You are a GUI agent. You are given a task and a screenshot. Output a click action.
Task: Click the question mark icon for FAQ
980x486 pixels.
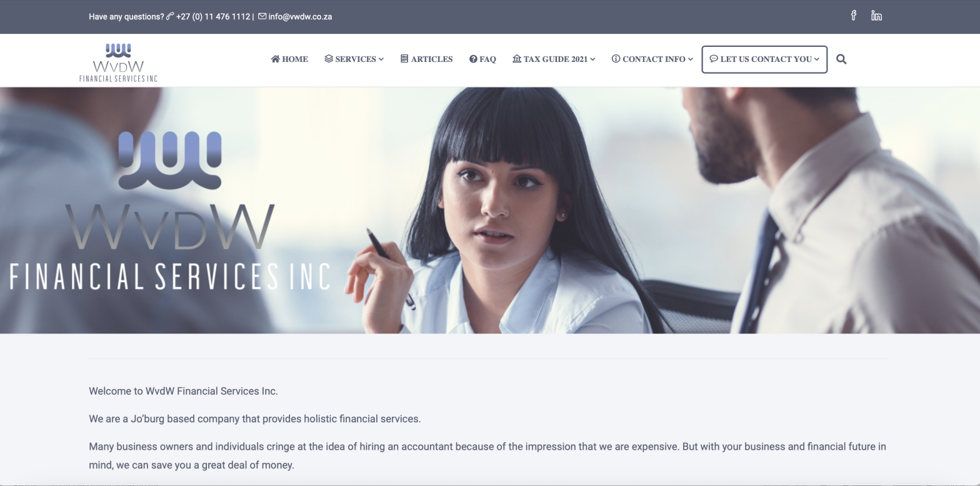[473, 59]
